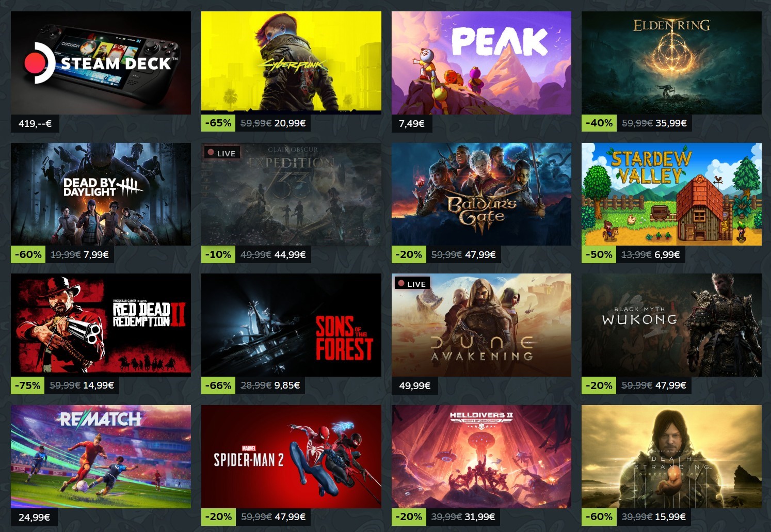Select the PEAK game capsule

pyautogui.click(x=481, y=63)
